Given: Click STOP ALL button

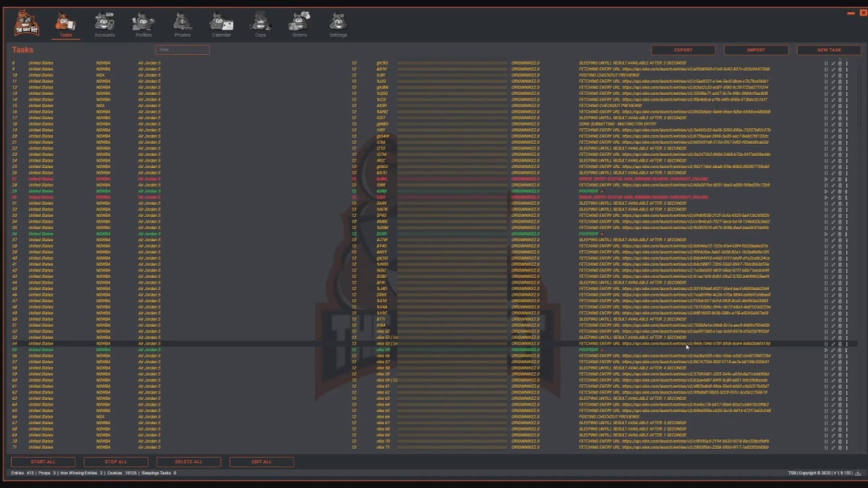Looking at the screenshot, I should pyautogui.click(x=115, y=462).
